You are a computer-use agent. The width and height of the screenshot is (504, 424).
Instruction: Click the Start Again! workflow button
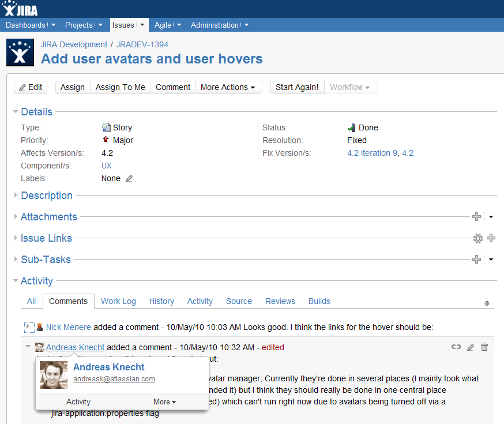[297, 88]
